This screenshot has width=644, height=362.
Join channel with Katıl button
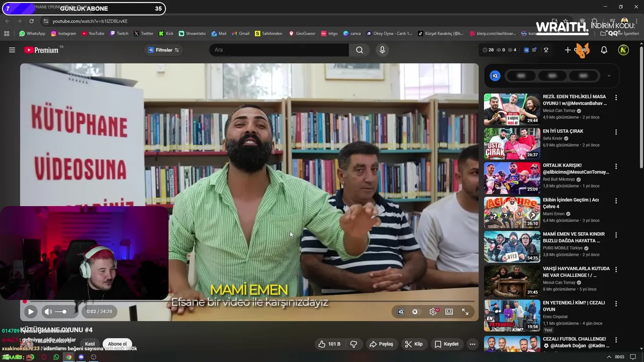(90, 344)
